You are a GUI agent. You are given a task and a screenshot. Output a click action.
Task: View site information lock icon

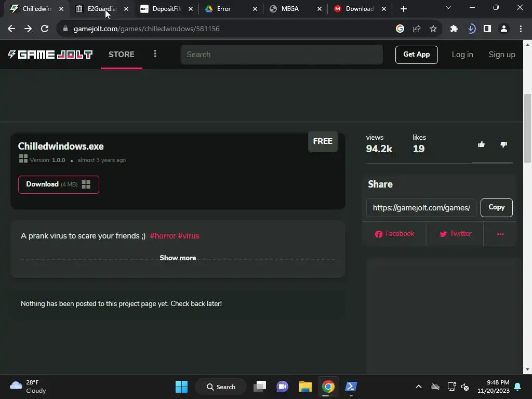pyautogui.click(x=65, y=29)
